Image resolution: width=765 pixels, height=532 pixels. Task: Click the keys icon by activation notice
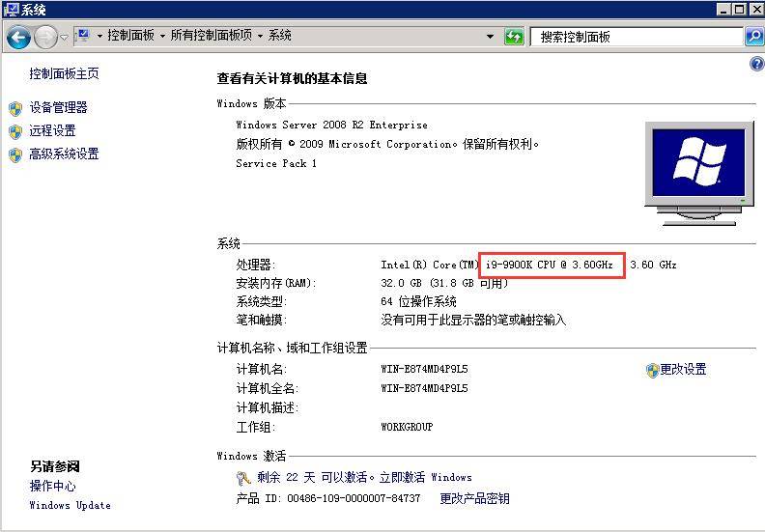pyautogui.click(x=243, y=478)
